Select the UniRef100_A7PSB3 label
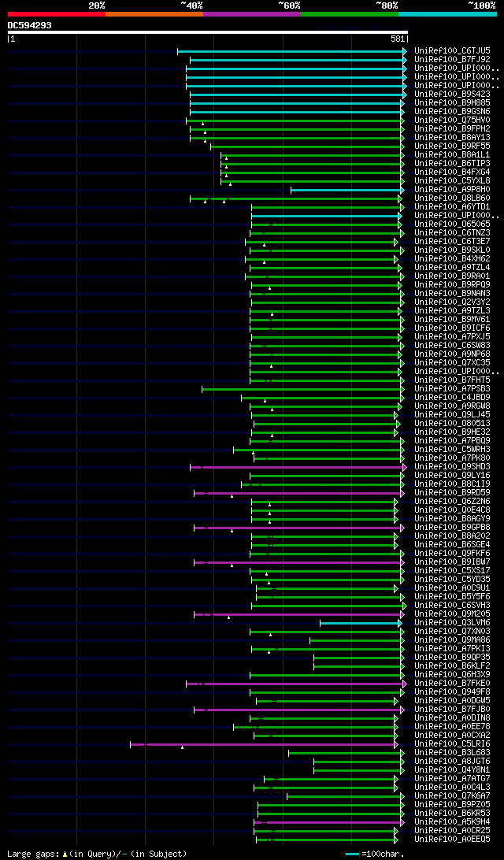 453,389
